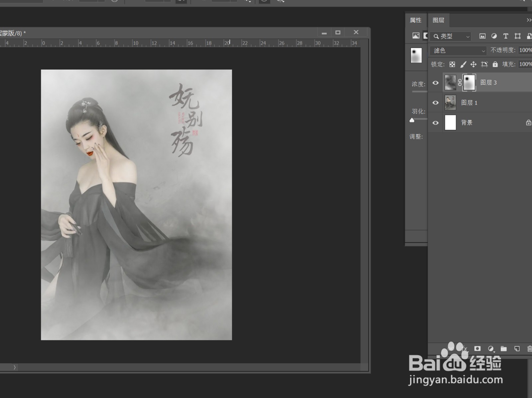Screen dimensions: 532x398
Task: Select the 图层 3 image thumbnail
Action: (x=450, y=83)
